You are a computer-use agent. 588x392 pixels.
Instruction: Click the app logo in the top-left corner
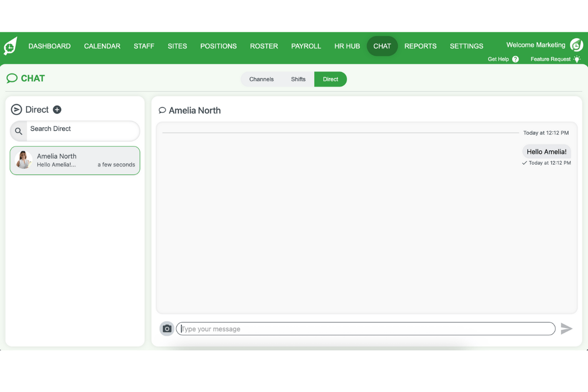pyautogui.click(x=10, y=46)
